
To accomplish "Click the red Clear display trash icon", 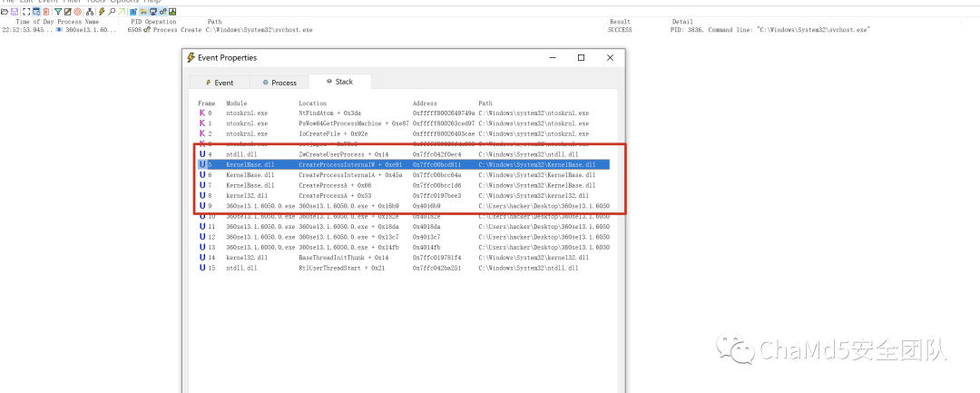I will tap(46, 12).
